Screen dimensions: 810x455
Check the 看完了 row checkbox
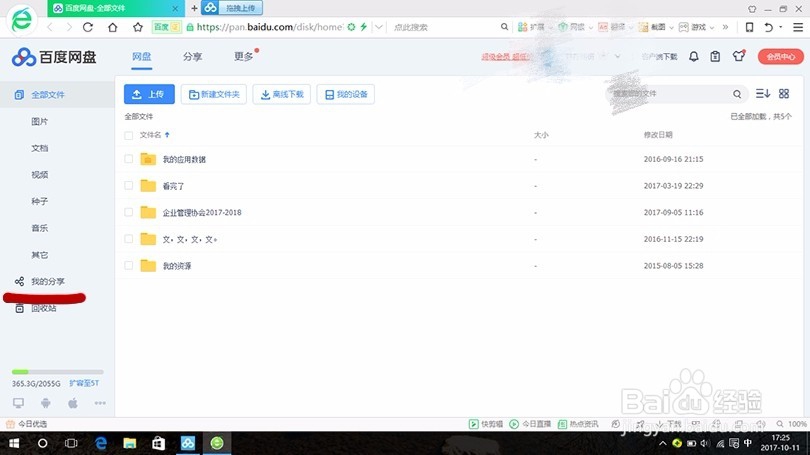pyautogui.click(x=129, y=185)
